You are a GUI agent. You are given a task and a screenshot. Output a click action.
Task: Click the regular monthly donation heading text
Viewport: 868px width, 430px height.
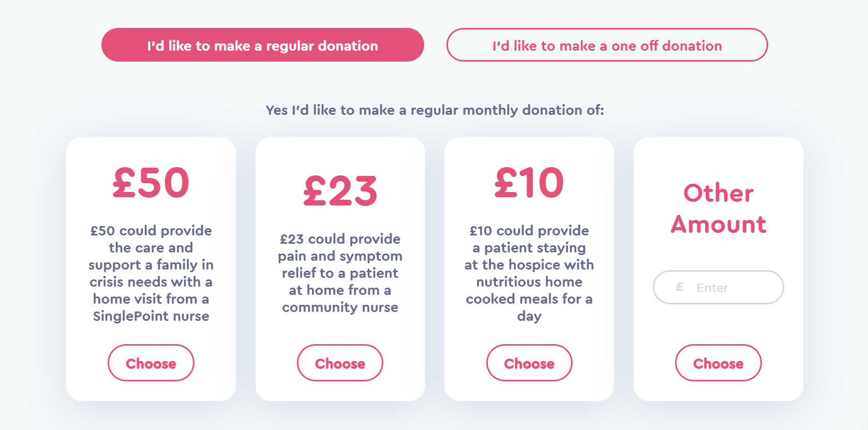click(x=435, y=110)
